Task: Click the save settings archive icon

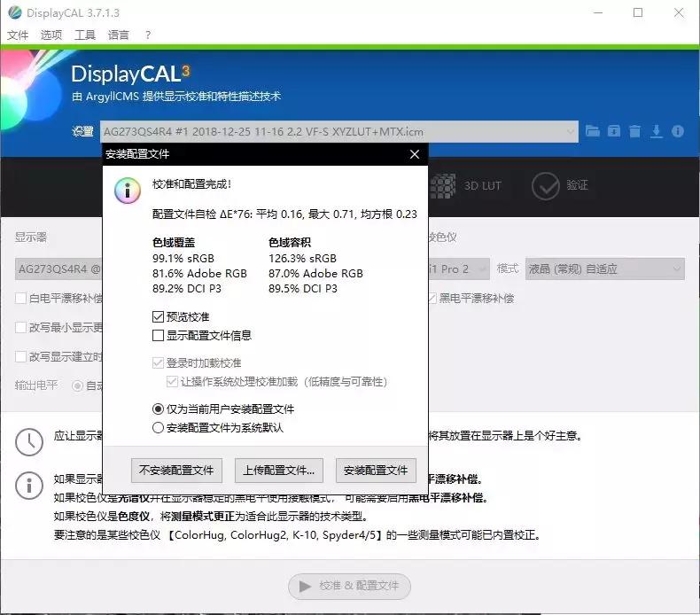Action: (x=614, y=131)
